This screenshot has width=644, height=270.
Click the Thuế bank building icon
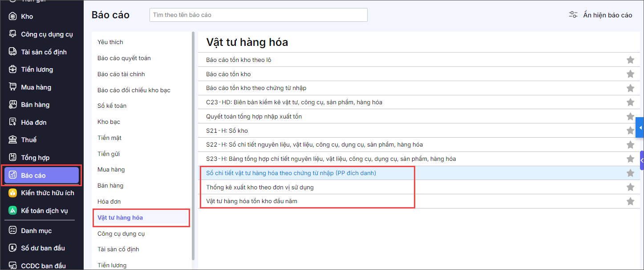tap(13, 140)
